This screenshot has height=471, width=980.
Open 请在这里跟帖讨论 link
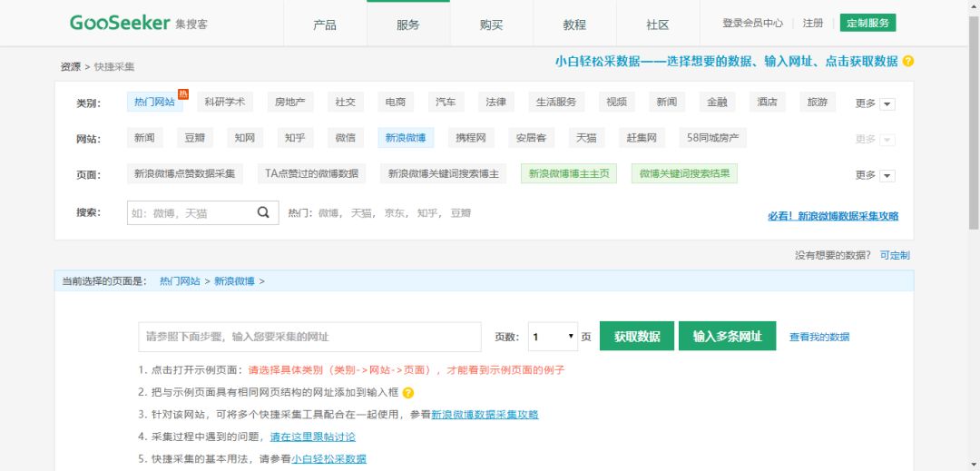click(312, 437)
